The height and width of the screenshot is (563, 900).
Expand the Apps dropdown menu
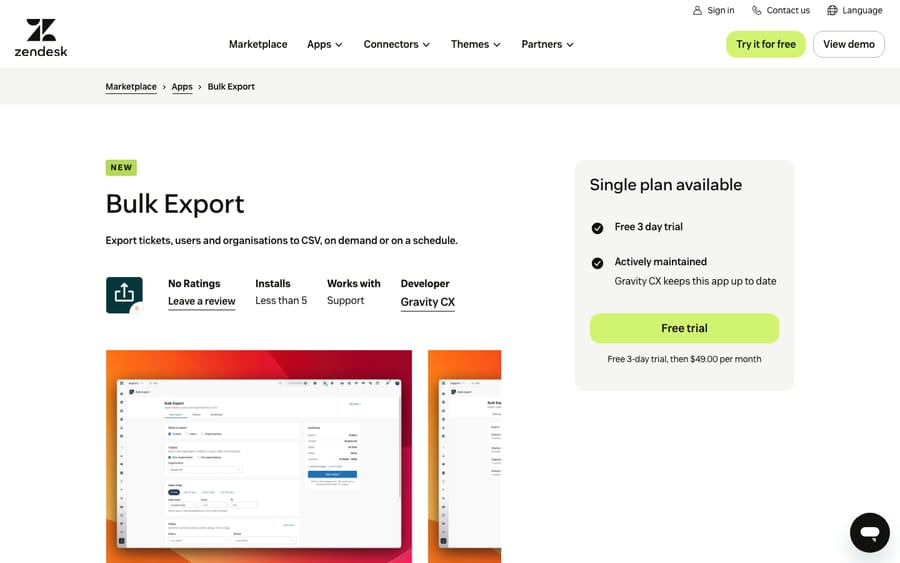coord(325,44)
